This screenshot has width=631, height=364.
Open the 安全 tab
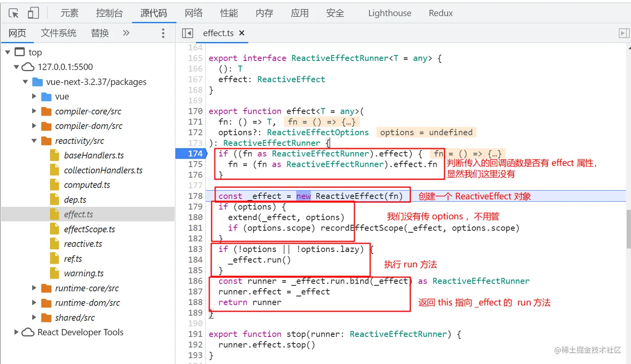pyautogui.click(x=335, y=13)
